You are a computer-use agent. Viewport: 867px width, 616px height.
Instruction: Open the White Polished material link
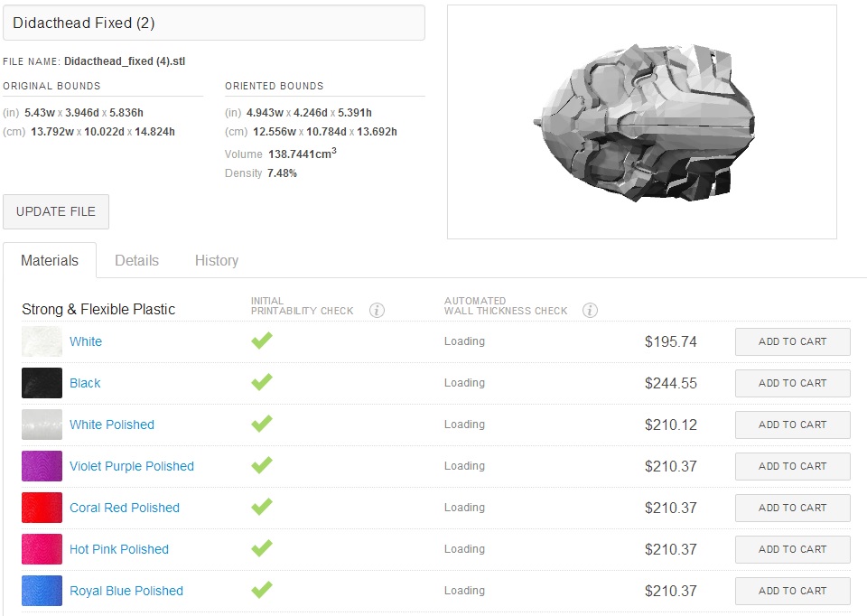tap(112, 425)
